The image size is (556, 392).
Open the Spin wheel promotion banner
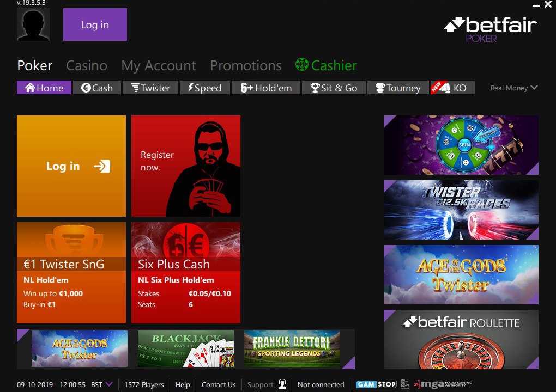[461, 145]
